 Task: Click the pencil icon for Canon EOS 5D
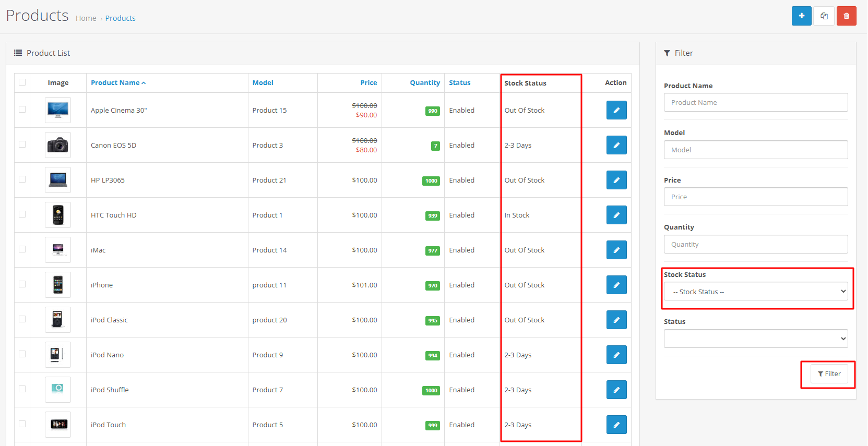tap(616, 145)
